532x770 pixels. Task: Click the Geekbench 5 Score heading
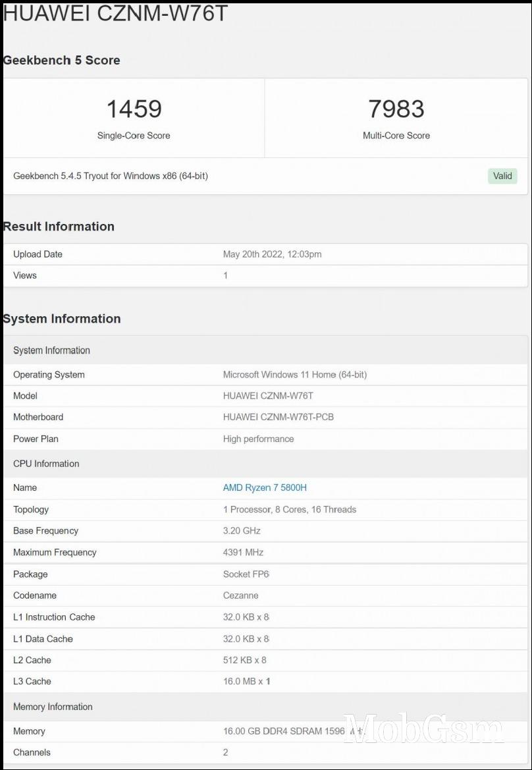pyautogui.click(x=61, y=61)
